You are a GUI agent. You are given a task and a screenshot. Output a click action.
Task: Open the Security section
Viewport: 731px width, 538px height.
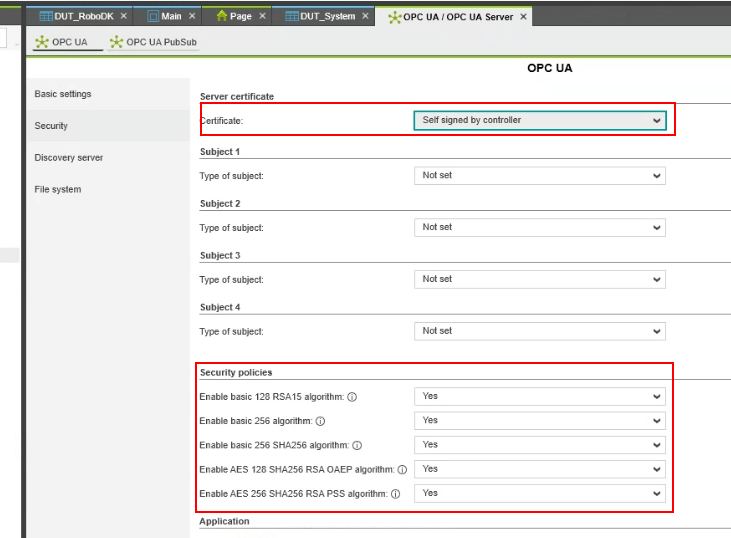click(x=108, y=126)
